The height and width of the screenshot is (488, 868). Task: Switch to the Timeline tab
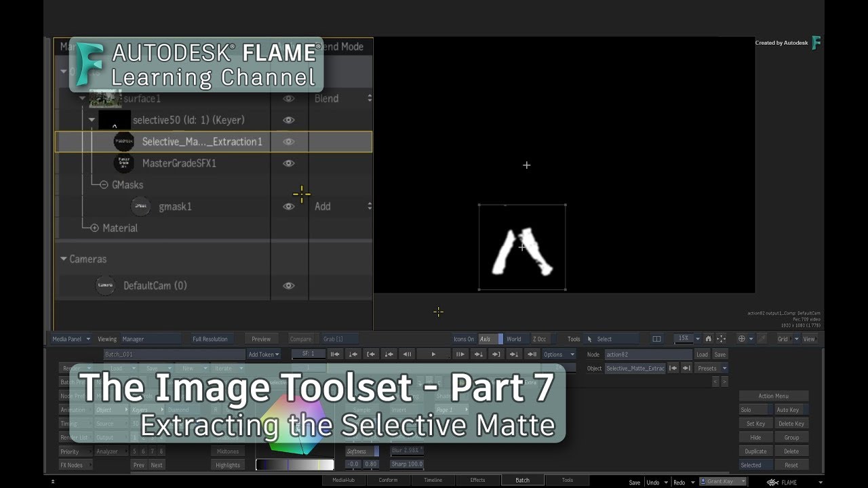coord(433,480)
